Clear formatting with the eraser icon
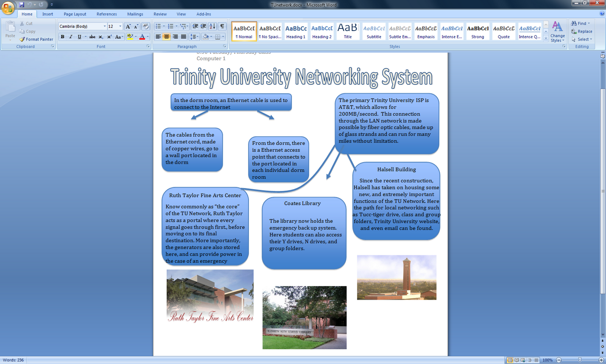This screenshot has height=364, width=606. (146, 26)
